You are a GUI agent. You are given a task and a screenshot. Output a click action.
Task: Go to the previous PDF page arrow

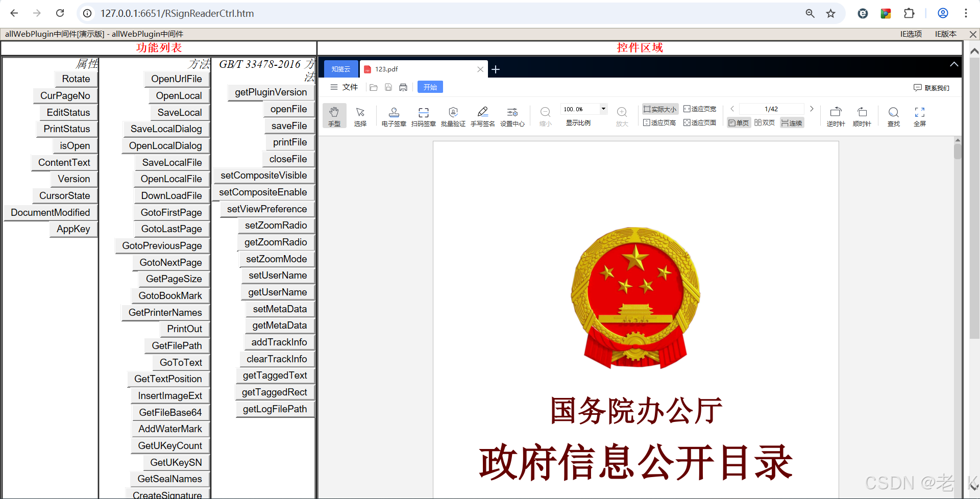point(732,109)
